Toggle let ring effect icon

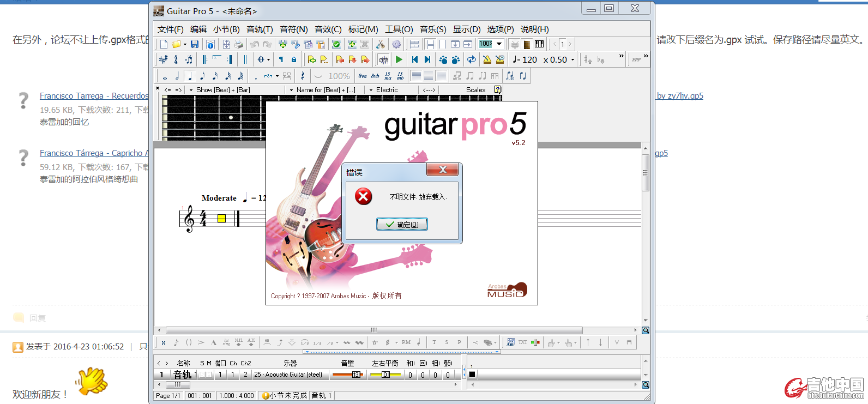226,342
